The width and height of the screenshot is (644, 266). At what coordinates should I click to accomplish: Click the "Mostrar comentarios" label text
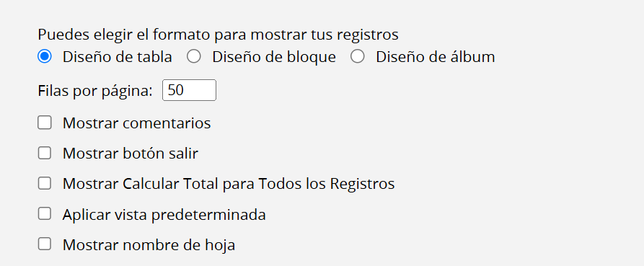click(x=136, y=123)
